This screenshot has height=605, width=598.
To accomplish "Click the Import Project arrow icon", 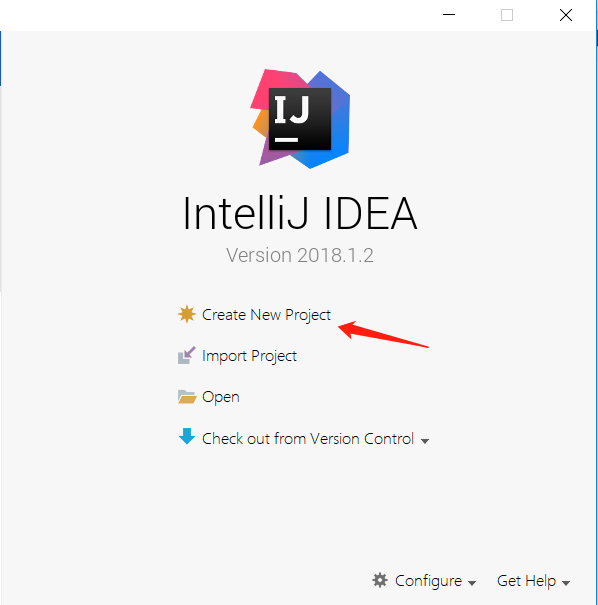I will click(187, 355).
